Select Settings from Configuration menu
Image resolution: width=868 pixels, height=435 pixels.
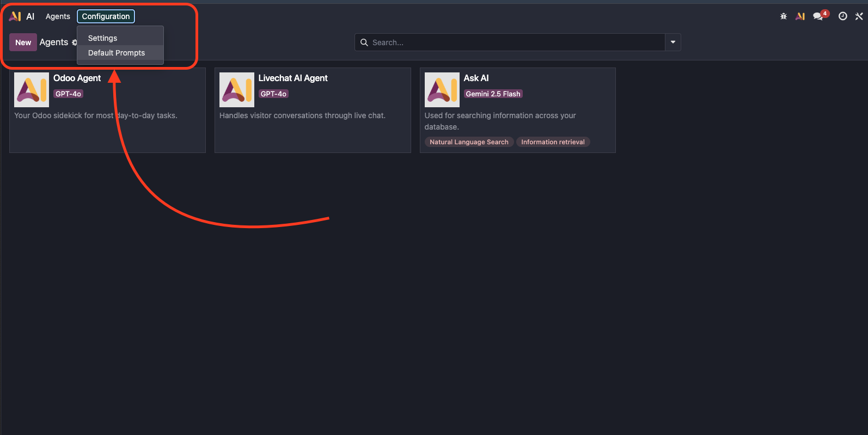[102, 38]
